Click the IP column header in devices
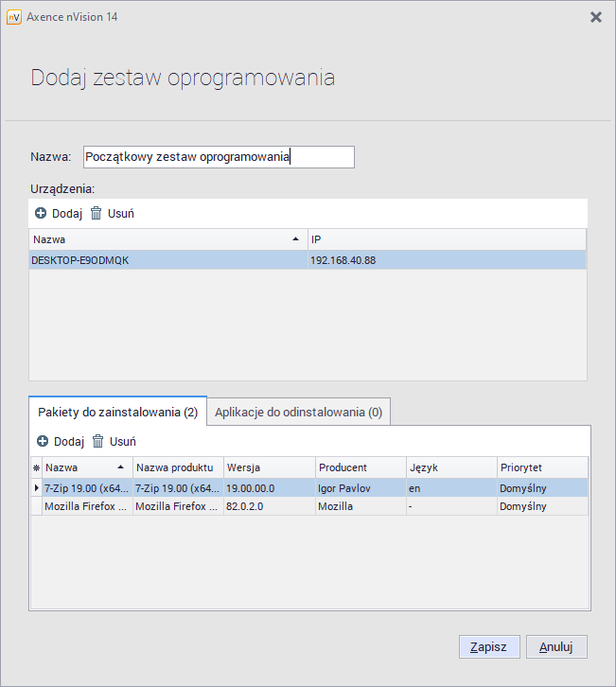The width and height of the screenshot is (616, 687). click(445, 239)
